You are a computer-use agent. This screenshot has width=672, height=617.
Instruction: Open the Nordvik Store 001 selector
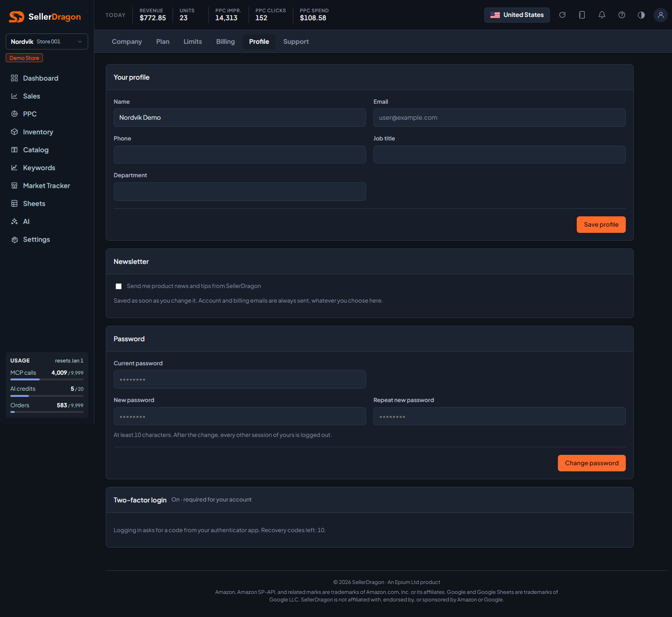tap(47, 41)
